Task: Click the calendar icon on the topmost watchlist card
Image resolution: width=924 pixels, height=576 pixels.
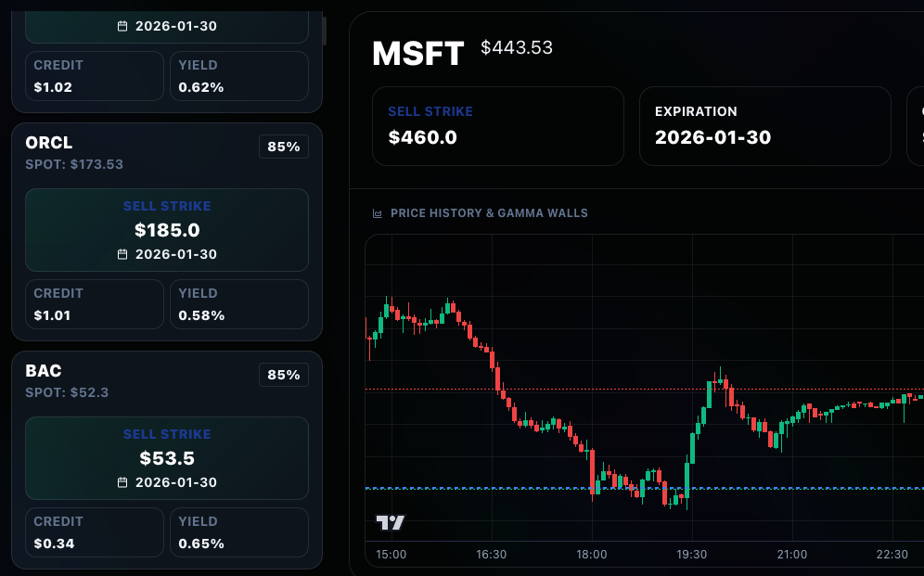Action: click(123, 26)
